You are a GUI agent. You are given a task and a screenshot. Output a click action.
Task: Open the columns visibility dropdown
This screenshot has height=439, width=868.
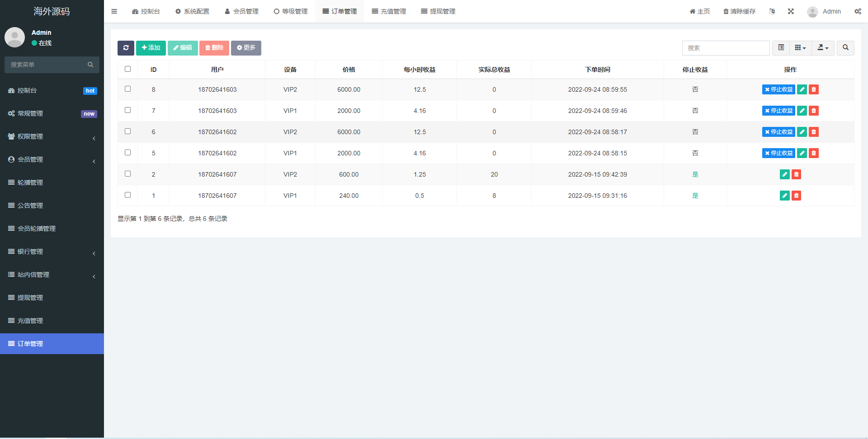(800, 48)
